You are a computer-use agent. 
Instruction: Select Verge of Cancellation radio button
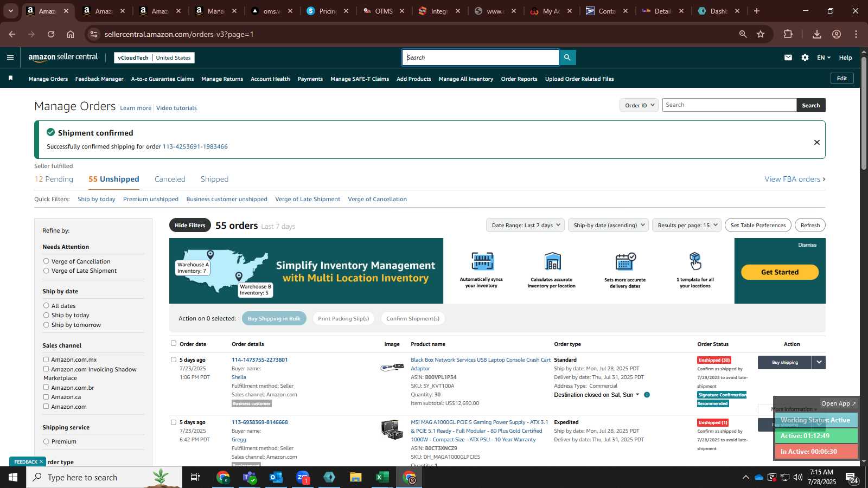tap(46, 261)
